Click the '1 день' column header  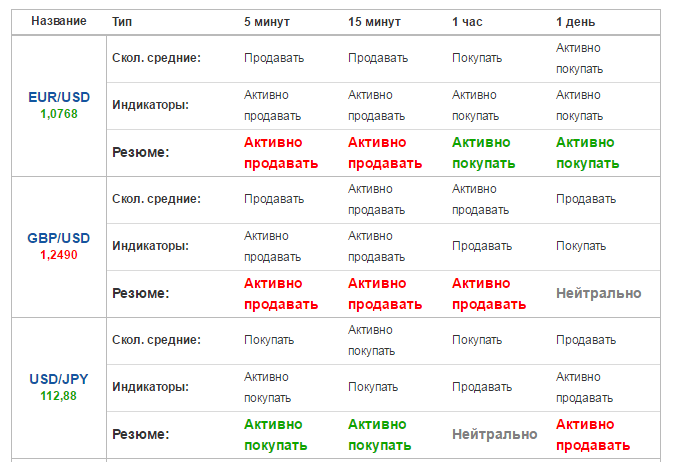coord(576,22)
